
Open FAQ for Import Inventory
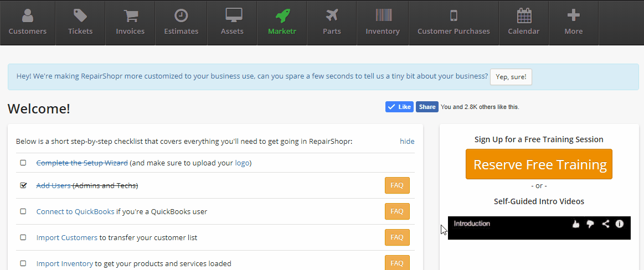click(x=397, y=263)
